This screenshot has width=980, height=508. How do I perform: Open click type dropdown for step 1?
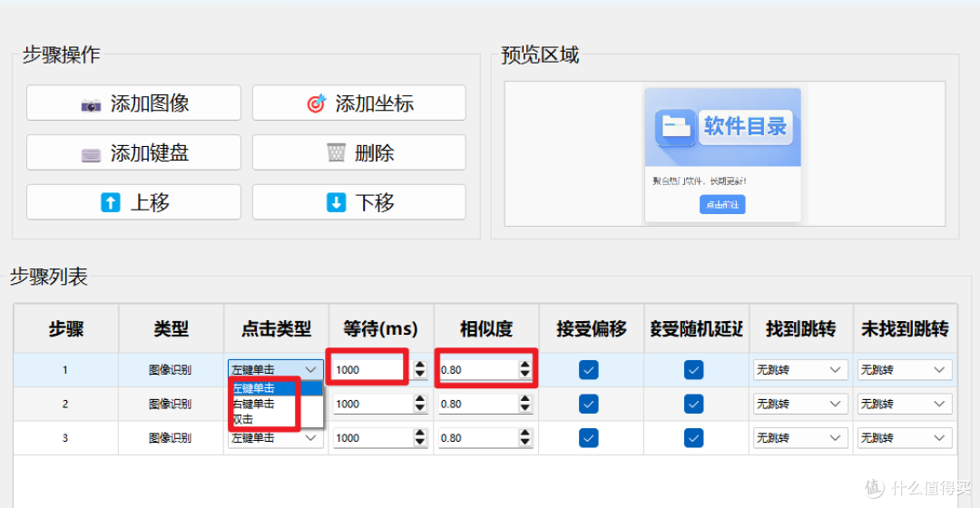point(276,369)
